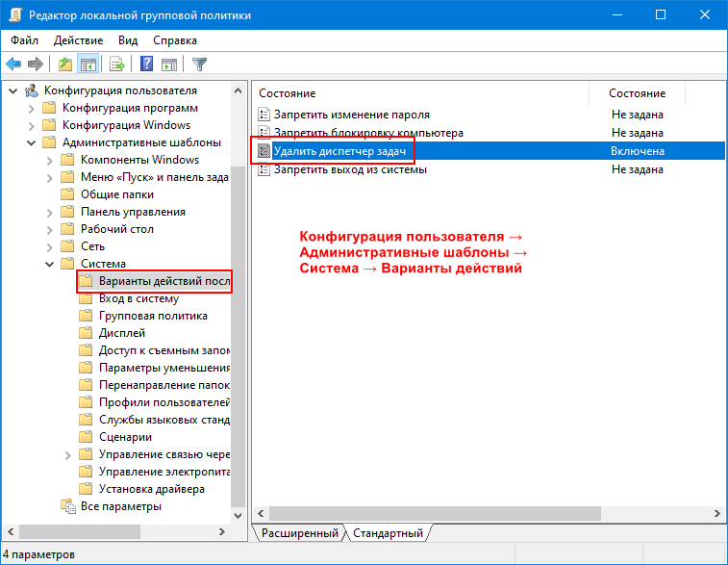Switch to the Расширенный tab
Image resolution: width=728 pixels, height=565 pixels.
[299, 533]
